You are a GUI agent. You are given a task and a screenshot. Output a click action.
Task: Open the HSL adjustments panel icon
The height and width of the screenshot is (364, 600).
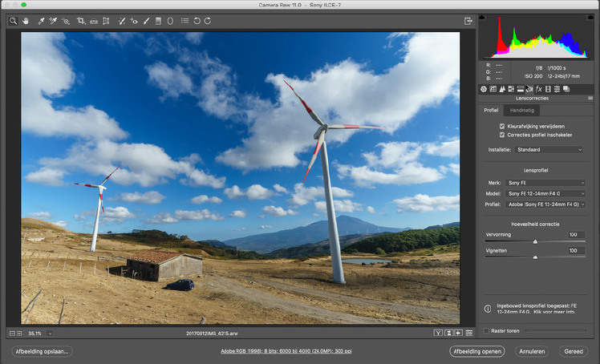tap(511, 89)
